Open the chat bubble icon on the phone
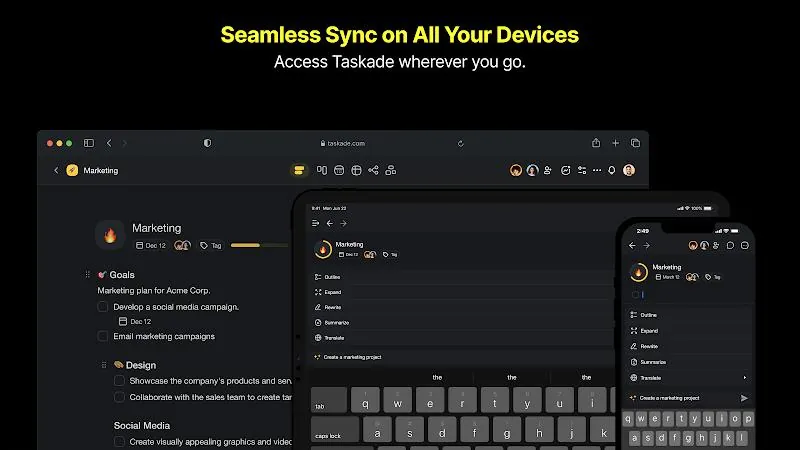Viewport: 800px width, 450px height. pyautogui.click(x=731, y=245)
